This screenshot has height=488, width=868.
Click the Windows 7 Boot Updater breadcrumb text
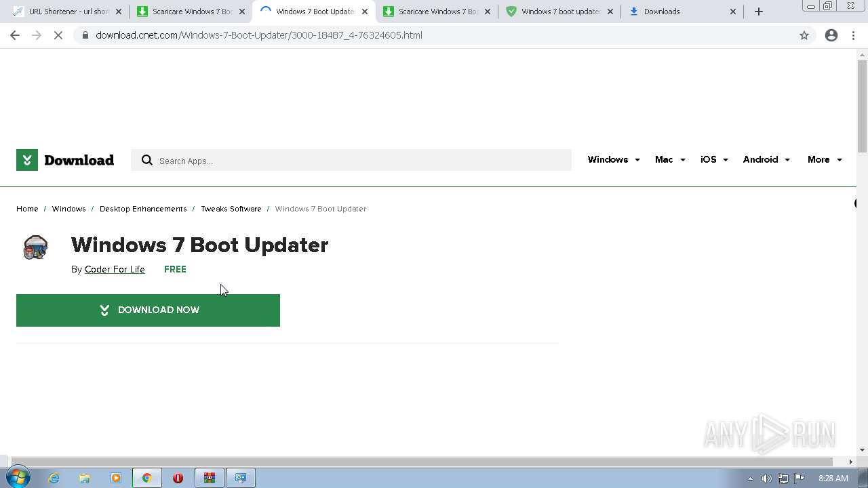321,209
